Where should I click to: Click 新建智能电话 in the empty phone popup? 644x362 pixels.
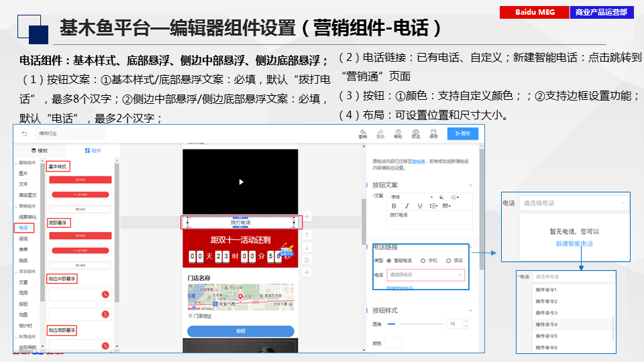(574, 244)
